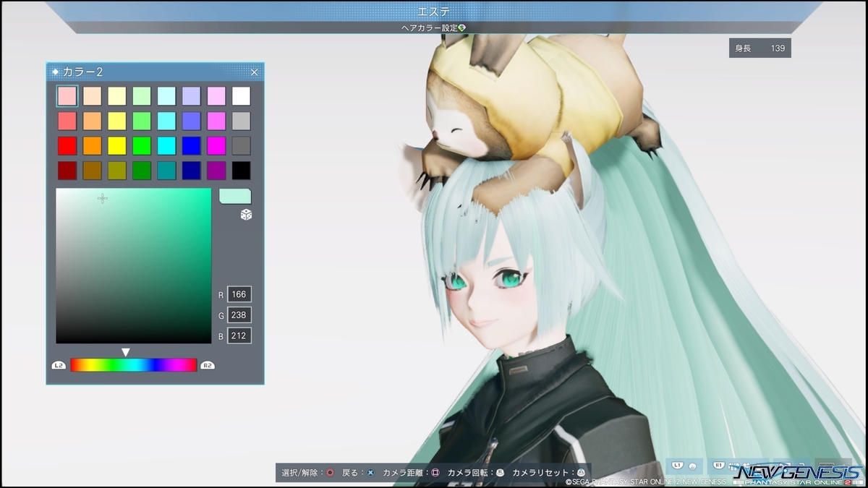This screenshot has width=868, height=488.
Task: Click the 身長 139 height display
Action: pos(759,48)
